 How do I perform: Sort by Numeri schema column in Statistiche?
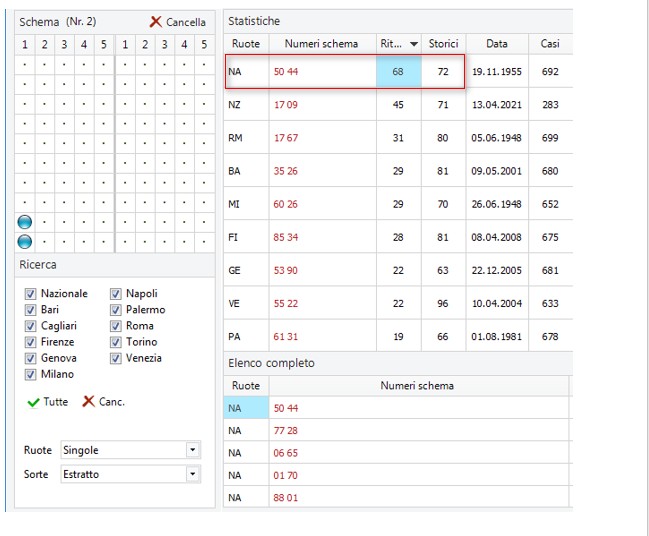coord(322,44)
